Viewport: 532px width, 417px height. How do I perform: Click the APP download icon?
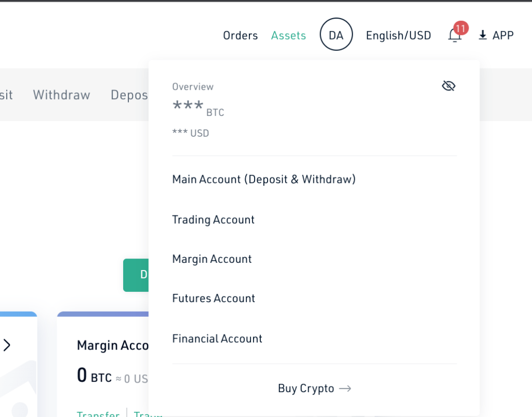[x=483, y=35]
